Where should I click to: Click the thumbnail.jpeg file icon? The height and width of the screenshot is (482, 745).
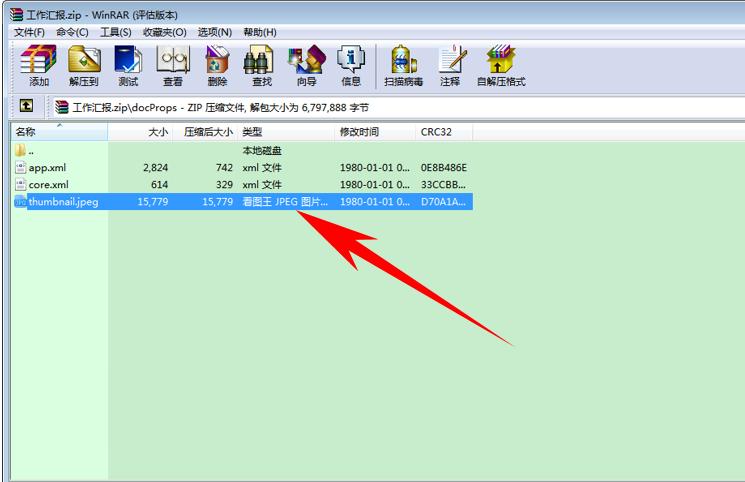20,202
